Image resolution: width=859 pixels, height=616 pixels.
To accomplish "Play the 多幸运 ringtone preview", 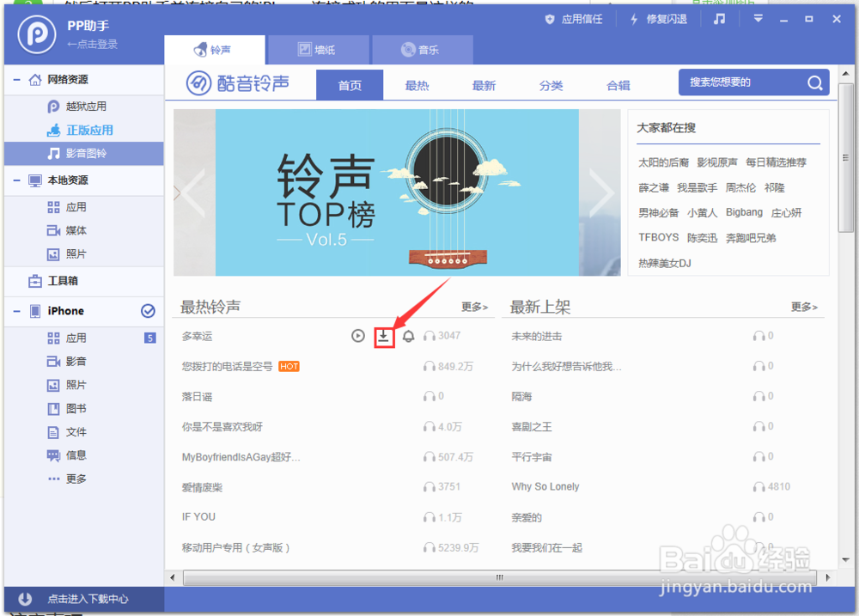I will pos(357,336).
